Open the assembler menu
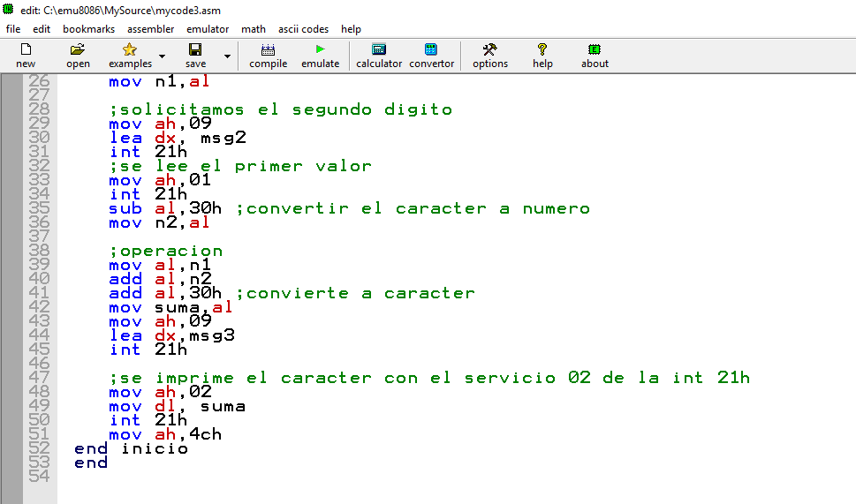The height and width of the screenshot is (504, 856). tap(151, 29)
